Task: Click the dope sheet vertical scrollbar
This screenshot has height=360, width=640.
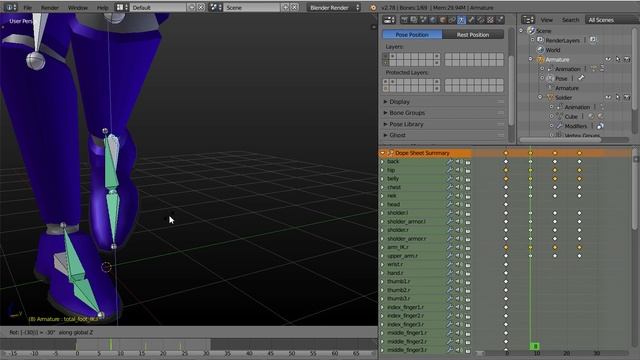Action: 636,190
